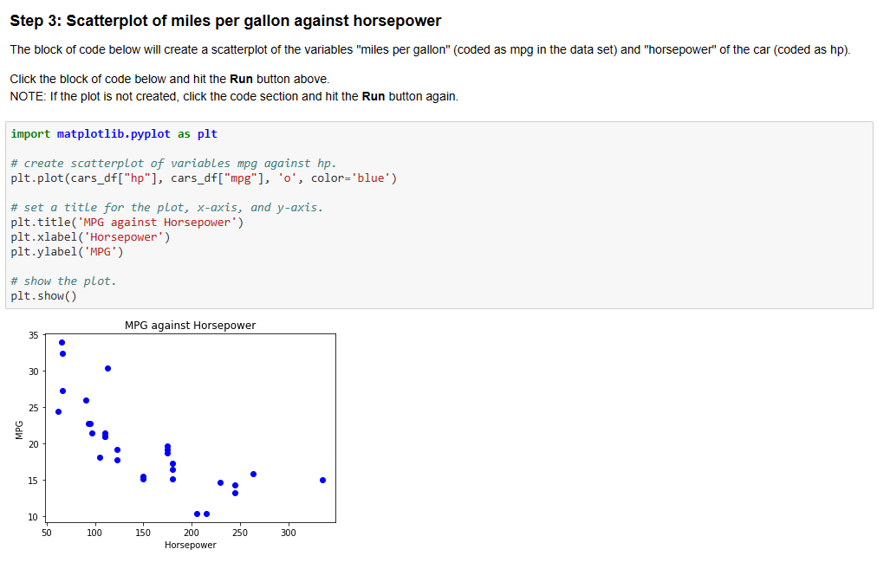Click the 'MPG against Horsepower' plot title
This screenshot has width=890, height=588.
coord(190,326)
